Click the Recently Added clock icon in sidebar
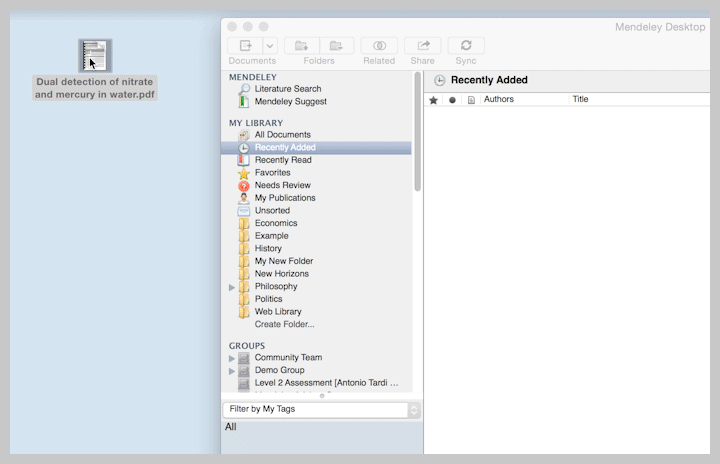This screenshot has width=720, height=464. (x=244, y=148)
